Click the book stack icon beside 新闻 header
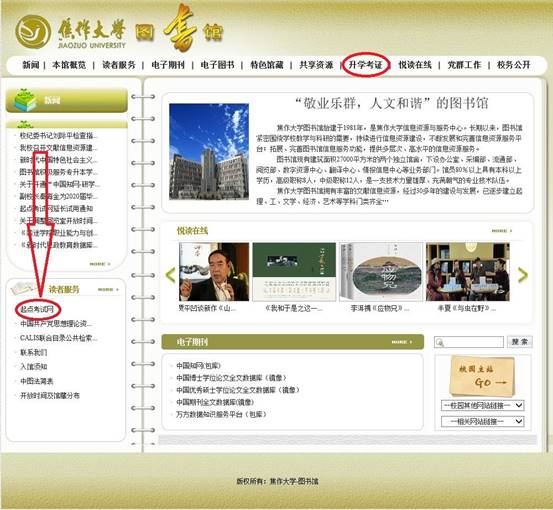 pyautogui.click(x=25, y=100)
